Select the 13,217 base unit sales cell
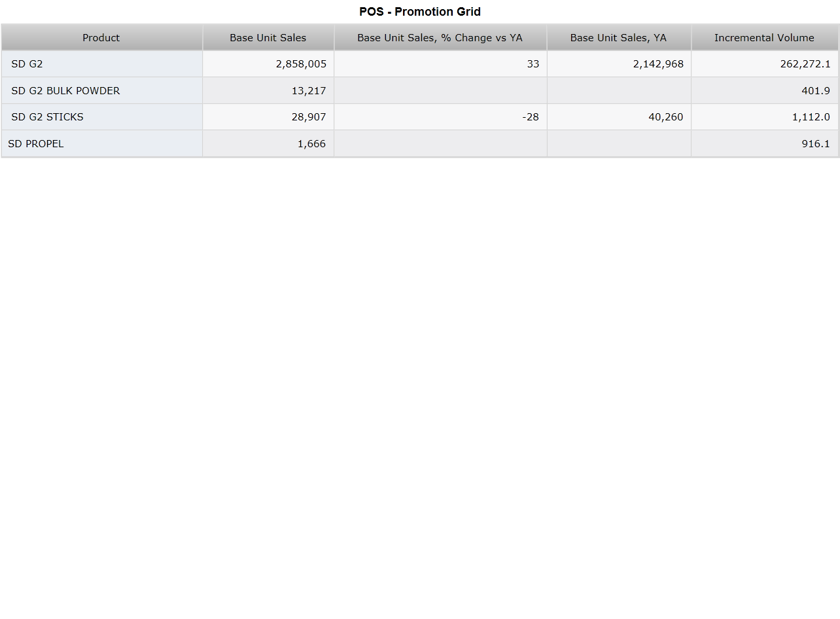Image resolution: width=840 pixels, height=619 pixels. pyautogui.click(x=268, y=90)
